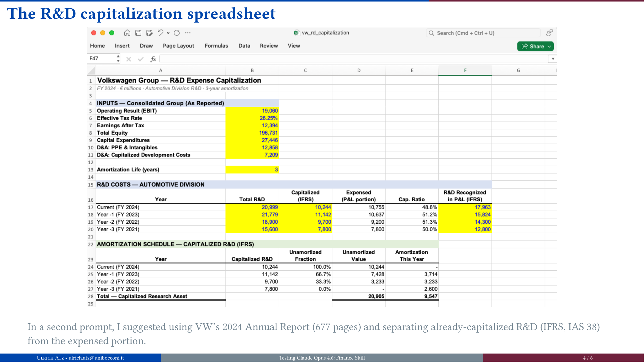Open the ulrich.atz@unibocconi.it email link
The height and width of the screenshot is (362, 644).
pos(96,358)
